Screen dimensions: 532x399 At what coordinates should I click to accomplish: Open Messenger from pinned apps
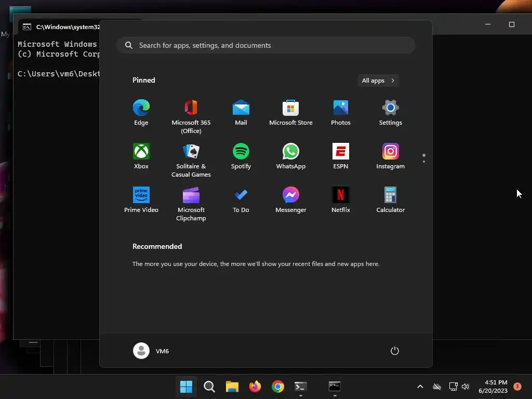coord(291,200)
